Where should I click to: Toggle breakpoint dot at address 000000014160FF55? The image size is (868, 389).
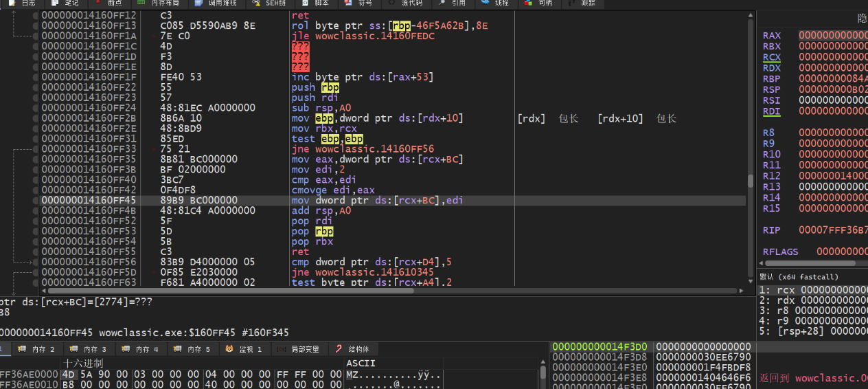coord(36,252)
